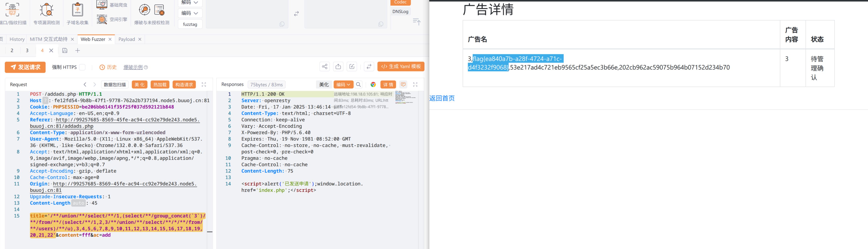Click the 构造请求 button

pos(184,84)
